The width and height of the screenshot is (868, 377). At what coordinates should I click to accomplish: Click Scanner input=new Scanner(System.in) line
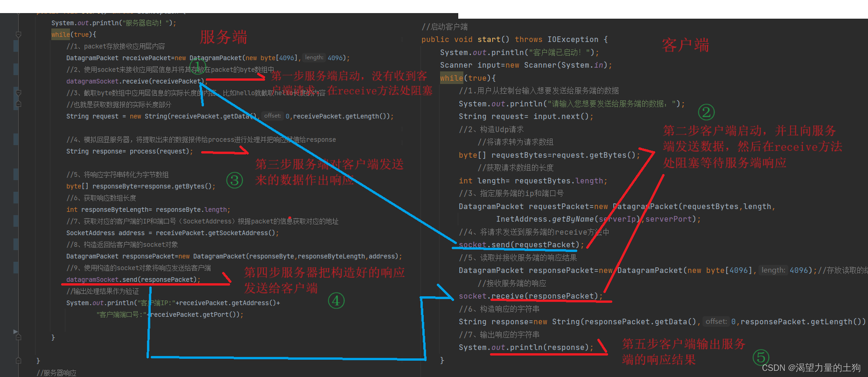526,65
